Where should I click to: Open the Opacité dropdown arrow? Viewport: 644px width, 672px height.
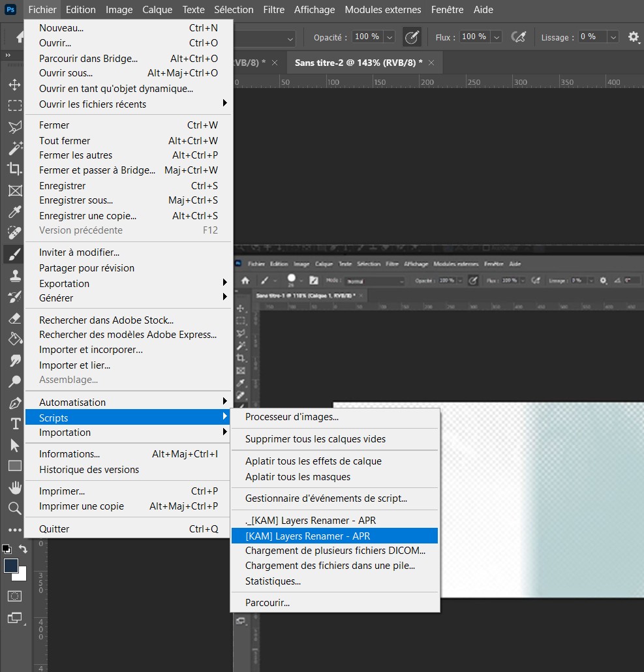coord(390,37)
